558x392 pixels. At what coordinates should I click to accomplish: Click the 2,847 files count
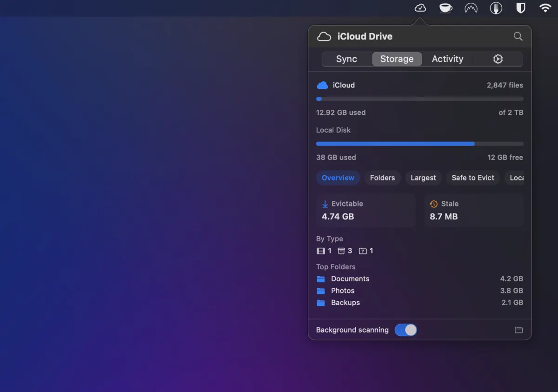click(505, 86)
